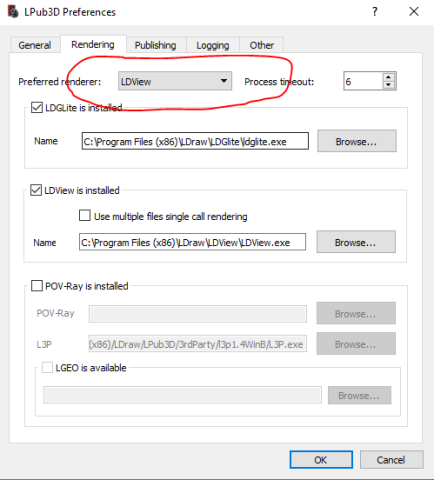Image resolution: width=434 pixels, height=480 pixels.
Task: Click the Cancel button
Action: 391,460
